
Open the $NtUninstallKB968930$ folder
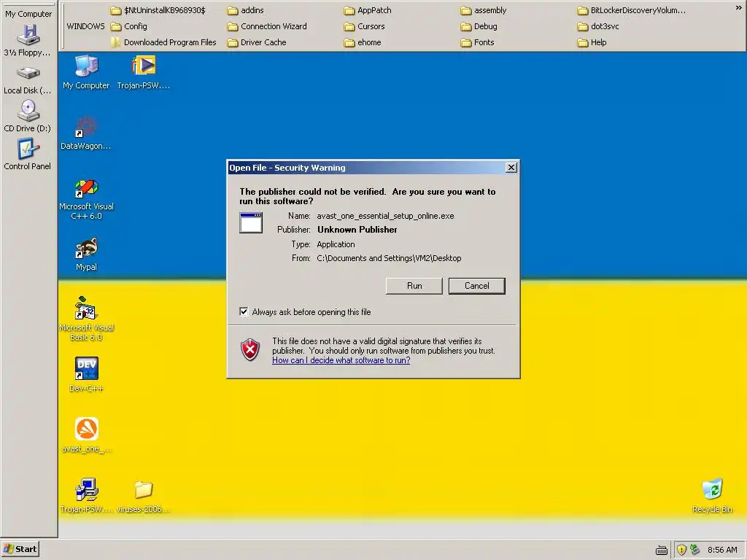point(158,10)
